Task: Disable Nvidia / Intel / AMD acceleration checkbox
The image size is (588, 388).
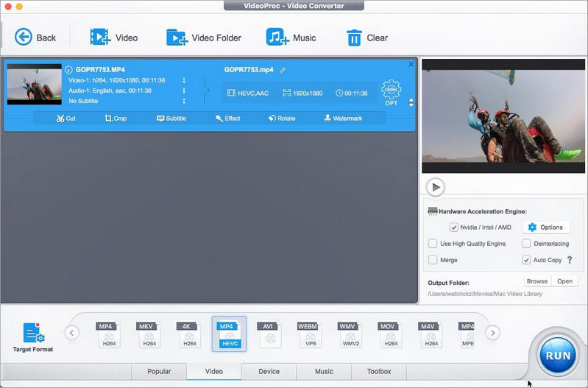Action: [454, 227]
